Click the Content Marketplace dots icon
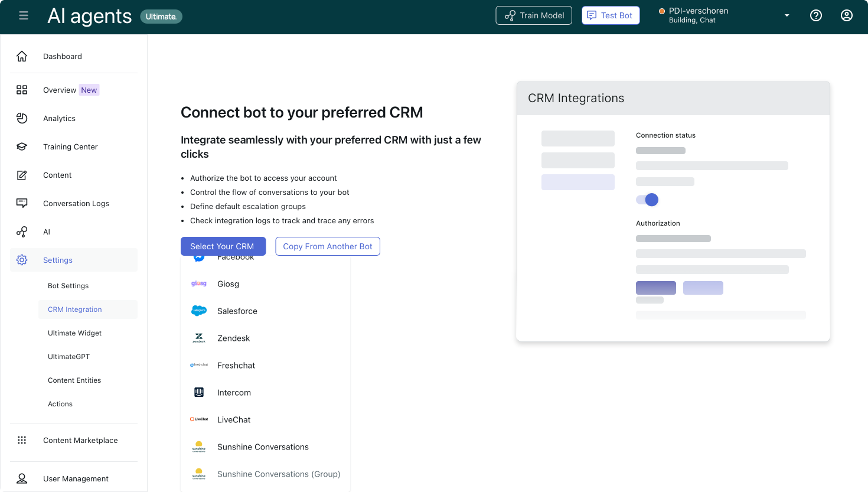 (x=22, y=440)
